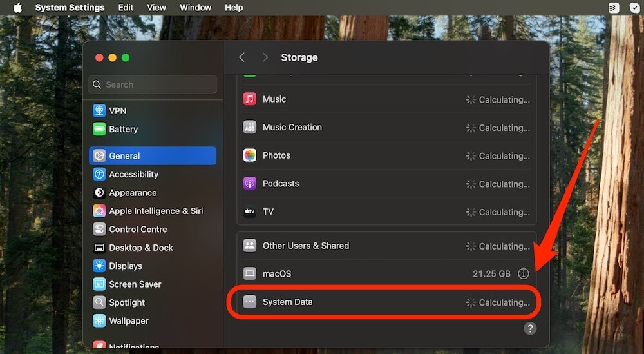The height and width of the screenshot is (354, 644).
Task: Click the macOS info button
Action: (x=524, y=274)
